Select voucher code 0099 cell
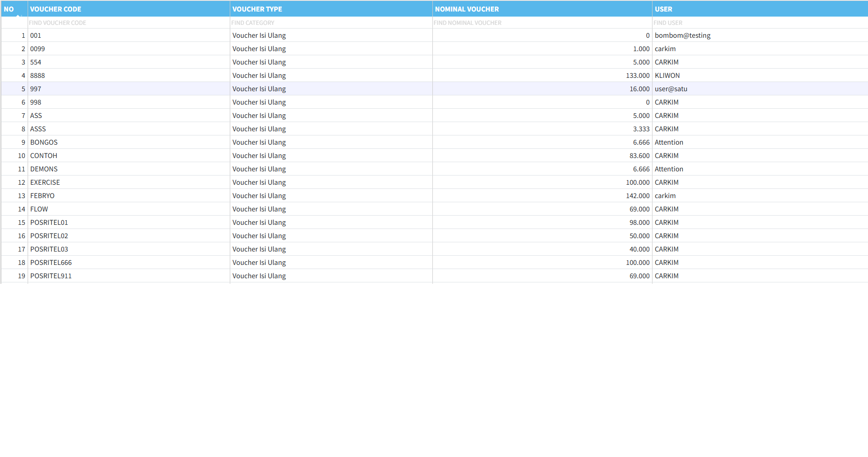The width and height of the screenshot is (868, 457). point(129,49)
